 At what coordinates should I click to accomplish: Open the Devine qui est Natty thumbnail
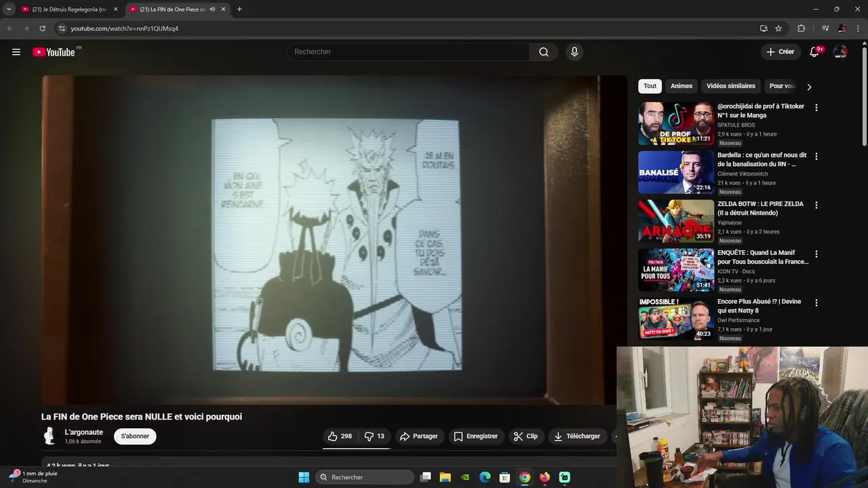click(676, 319)
